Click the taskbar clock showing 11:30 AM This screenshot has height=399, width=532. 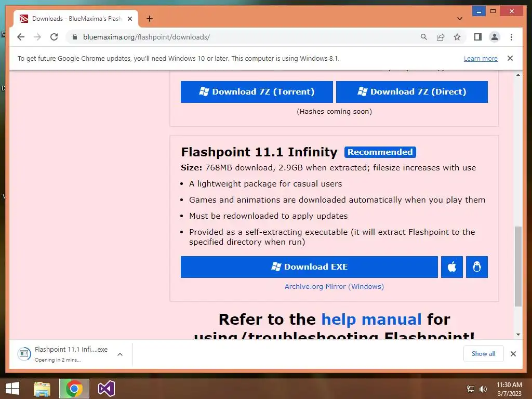tap(509, 389)
